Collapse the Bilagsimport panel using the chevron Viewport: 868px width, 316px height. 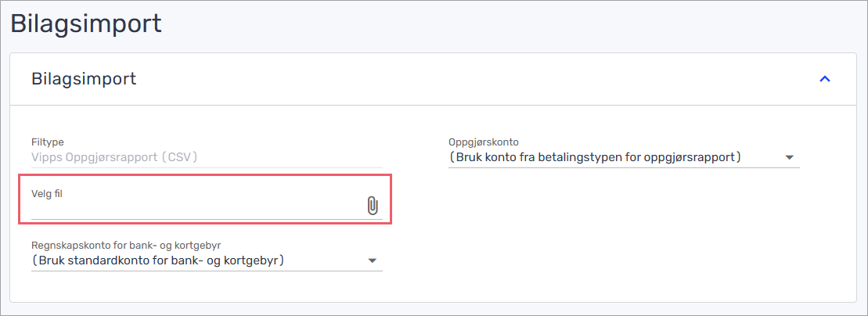825,78
